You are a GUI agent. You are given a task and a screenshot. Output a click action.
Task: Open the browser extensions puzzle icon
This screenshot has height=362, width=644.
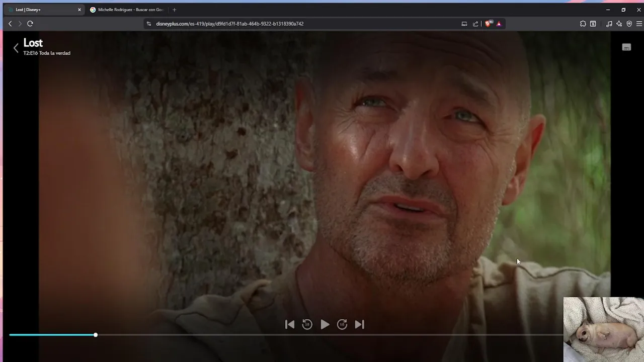583,24
